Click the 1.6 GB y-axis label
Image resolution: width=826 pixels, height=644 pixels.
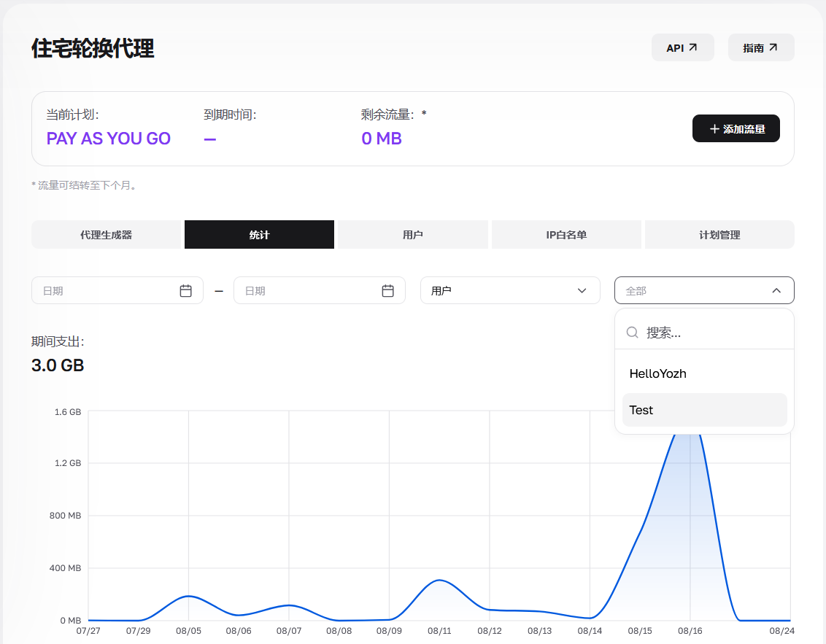coord(67,412)
